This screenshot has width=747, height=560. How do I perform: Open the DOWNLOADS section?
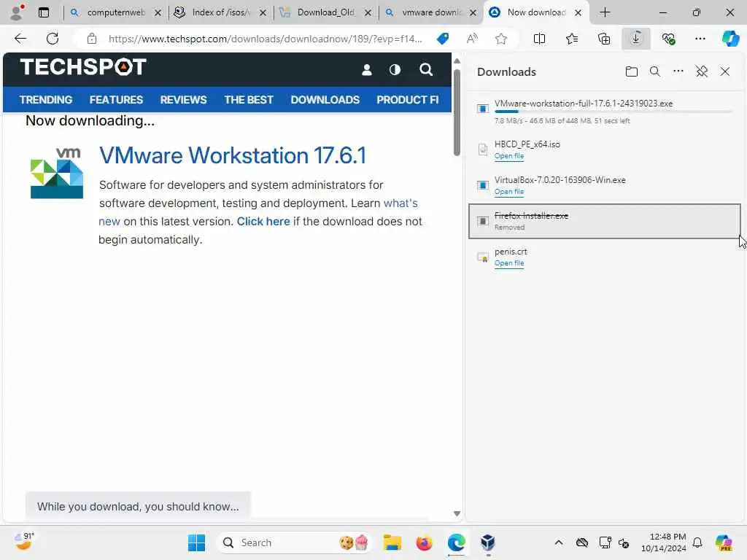325,99
